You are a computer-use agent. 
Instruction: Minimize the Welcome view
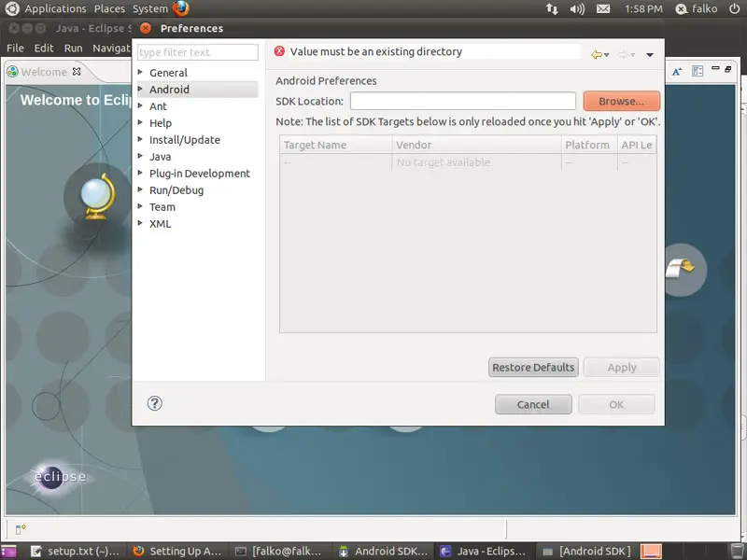tap(715, 68)
